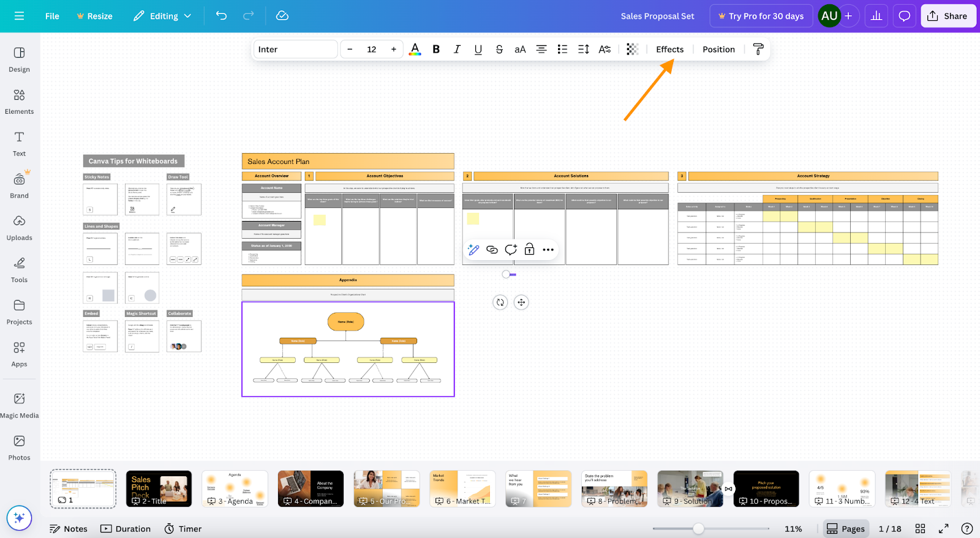Click the copy style paint roller

(758, 50)
